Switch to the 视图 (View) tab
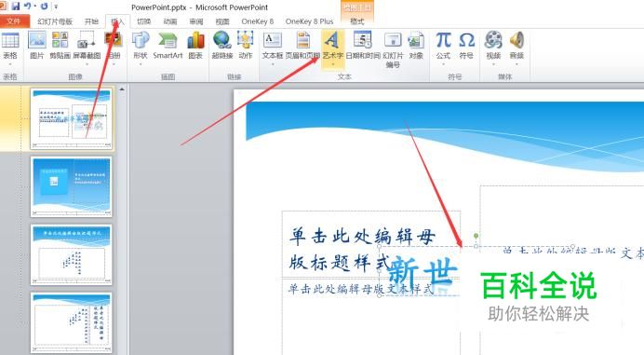The width and height of the screenshot is (644, 355). 222,21
